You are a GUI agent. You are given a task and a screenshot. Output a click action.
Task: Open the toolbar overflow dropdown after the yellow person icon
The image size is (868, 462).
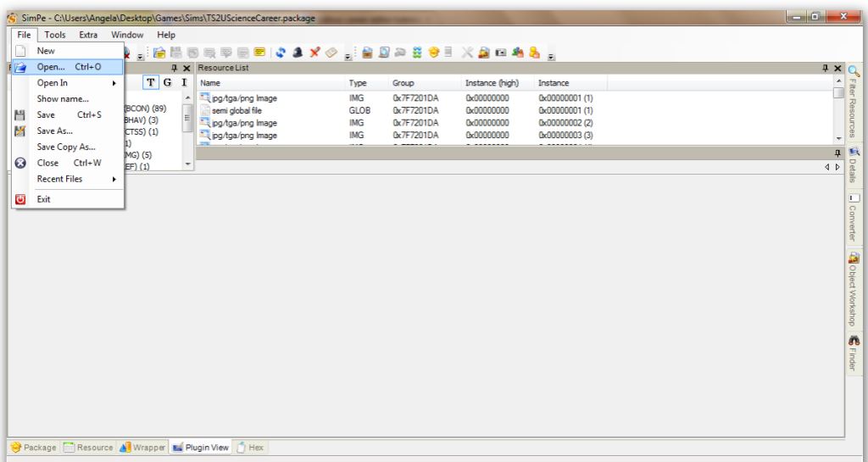[x=551, y=57]
